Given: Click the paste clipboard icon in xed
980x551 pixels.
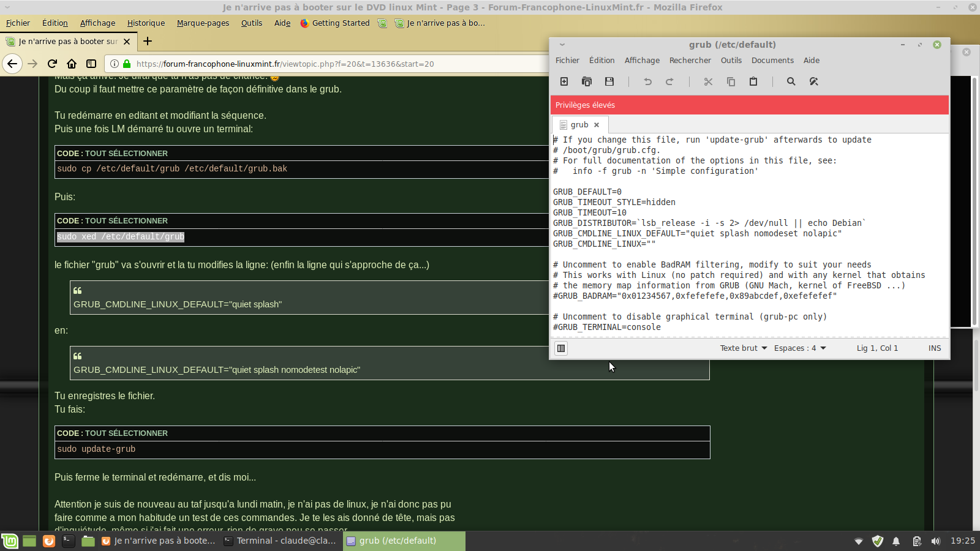Looking at the screenshot, I should [x=753, y=81].
